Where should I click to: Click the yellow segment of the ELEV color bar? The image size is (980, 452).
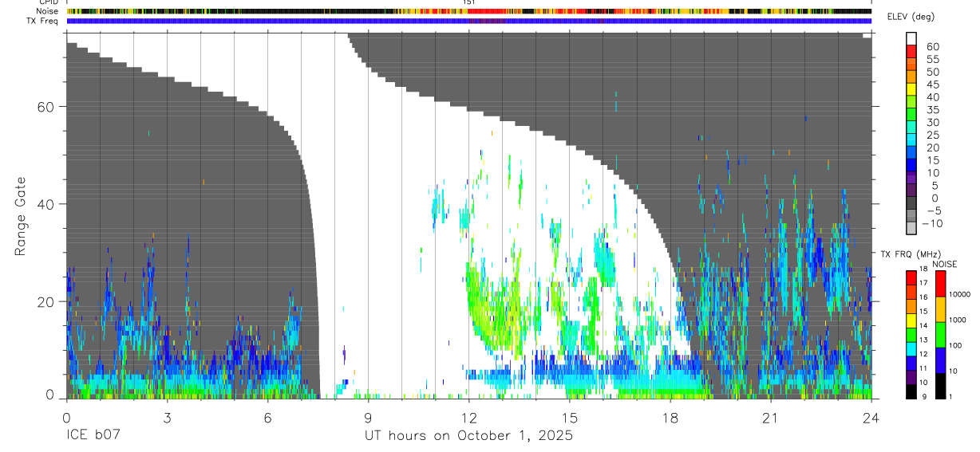[x=911, y=90]
